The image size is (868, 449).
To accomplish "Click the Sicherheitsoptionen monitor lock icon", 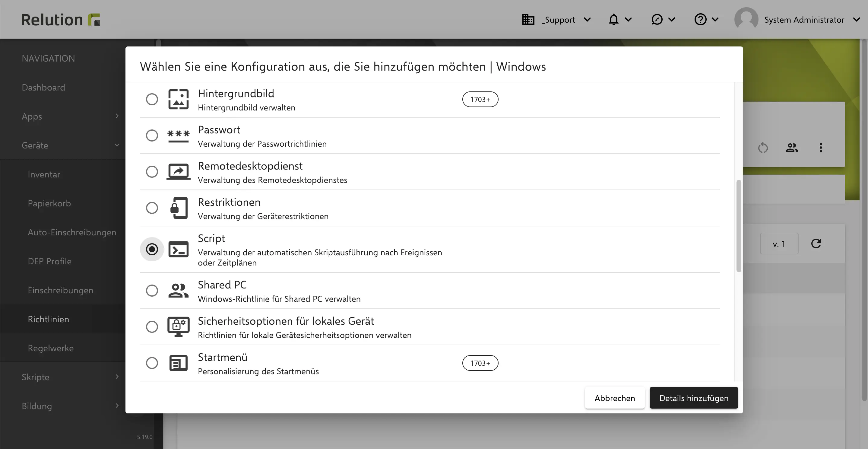I will (178, 326).
